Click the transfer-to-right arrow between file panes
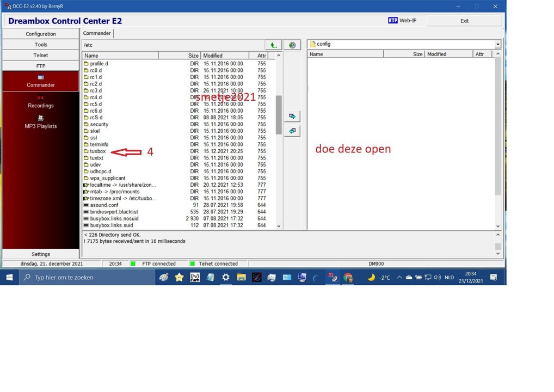554x392 pixels. click(x=293, y=116)
